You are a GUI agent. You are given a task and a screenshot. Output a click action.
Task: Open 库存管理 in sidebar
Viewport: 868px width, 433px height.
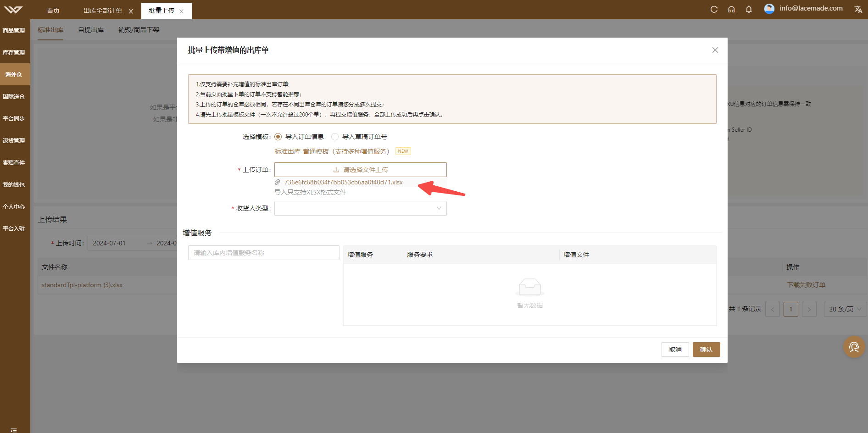tap(15, 52)
